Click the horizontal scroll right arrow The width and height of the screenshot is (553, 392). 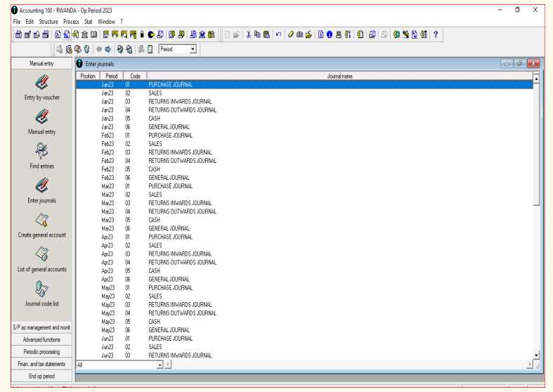tap(529, 365)
